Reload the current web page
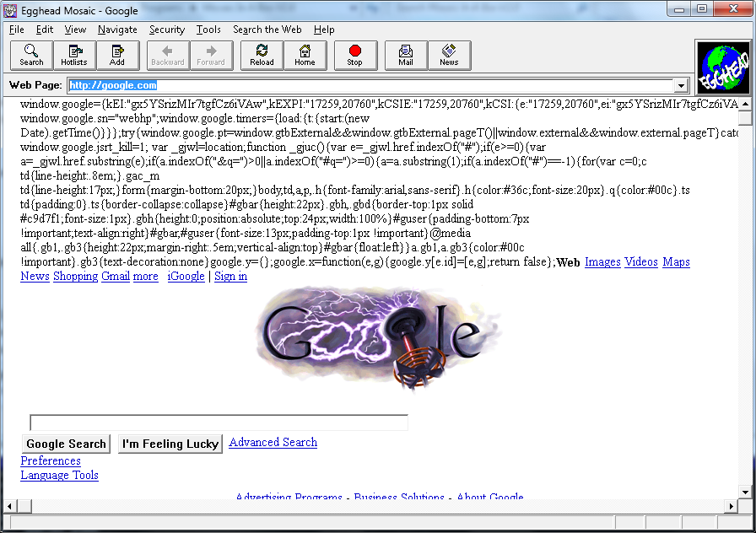 point(262,56)
